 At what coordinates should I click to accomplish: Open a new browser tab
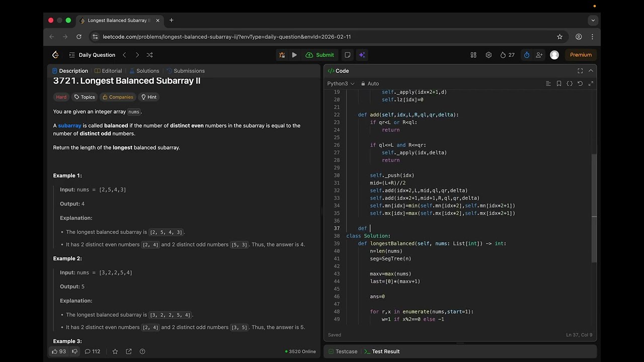[172, 20]
